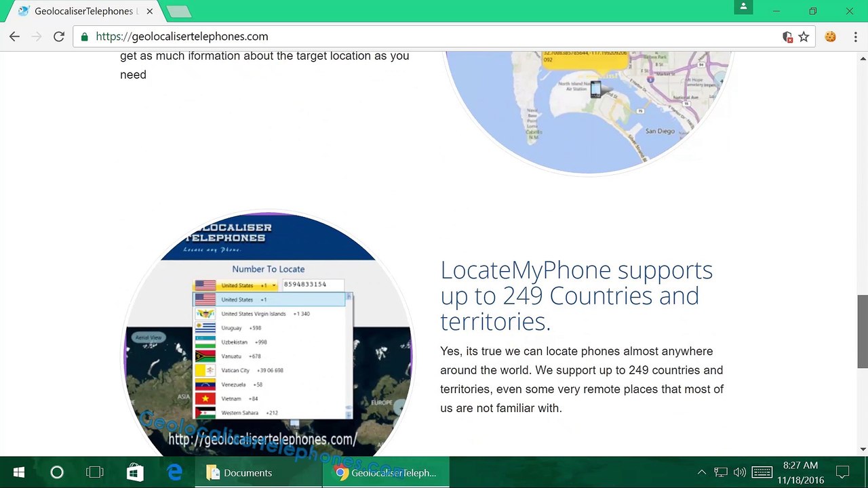Open the Chrome user profile button
The height and width of the screenshot is (488, 868).
[743, 7]
